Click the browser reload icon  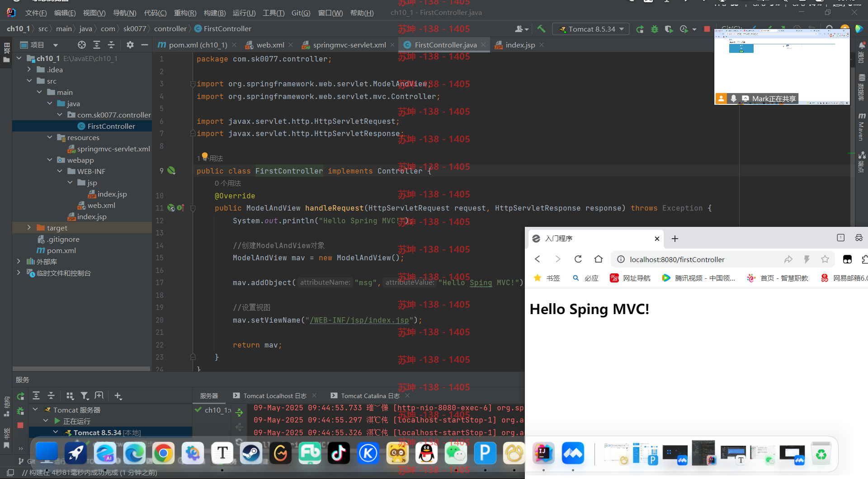click(578, 259)
